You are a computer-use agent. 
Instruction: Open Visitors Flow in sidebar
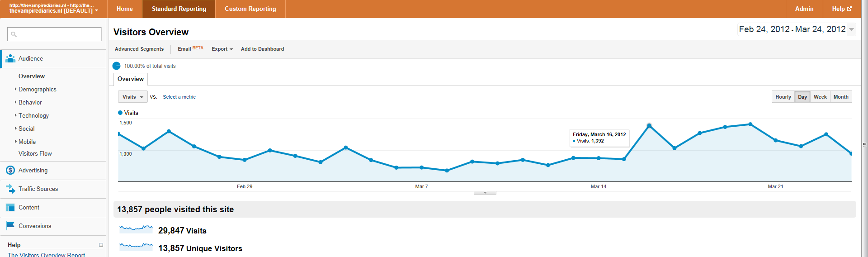(35, 154)
